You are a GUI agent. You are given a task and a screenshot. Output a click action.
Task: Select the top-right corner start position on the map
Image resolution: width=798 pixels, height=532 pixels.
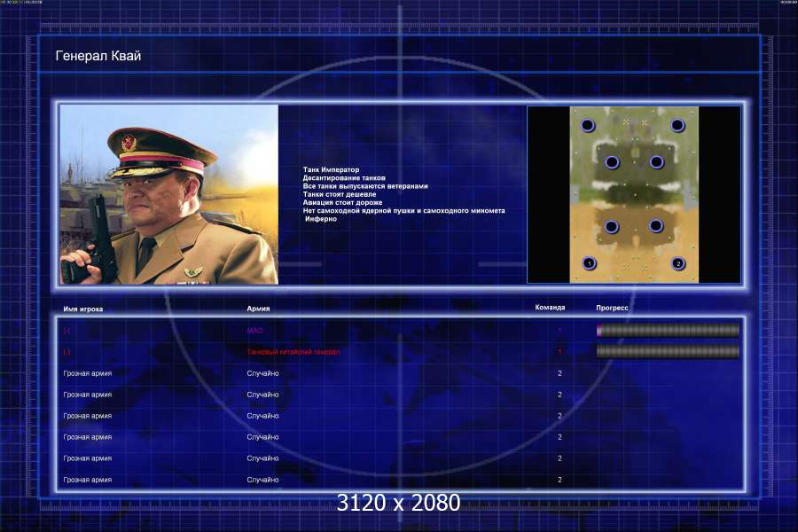678,126
